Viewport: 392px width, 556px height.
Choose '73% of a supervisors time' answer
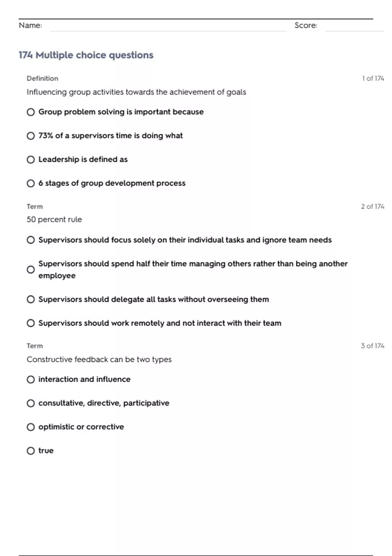coord(31,136)
